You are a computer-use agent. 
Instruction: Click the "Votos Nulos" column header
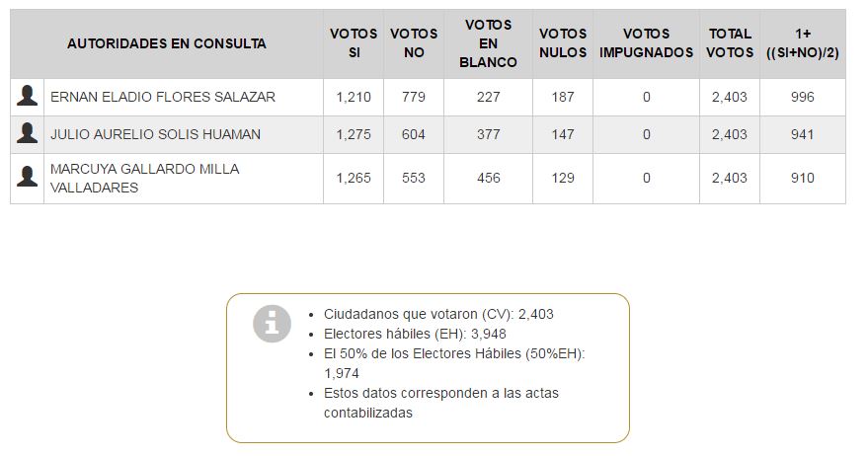coord(563,43)
